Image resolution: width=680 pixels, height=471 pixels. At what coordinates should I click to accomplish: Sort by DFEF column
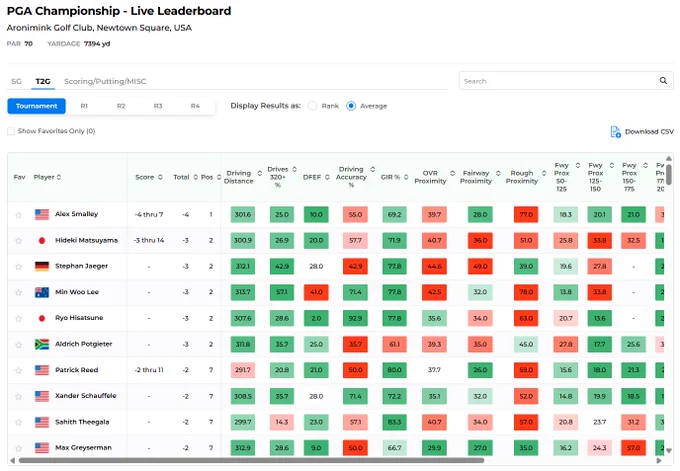point(327,177)
